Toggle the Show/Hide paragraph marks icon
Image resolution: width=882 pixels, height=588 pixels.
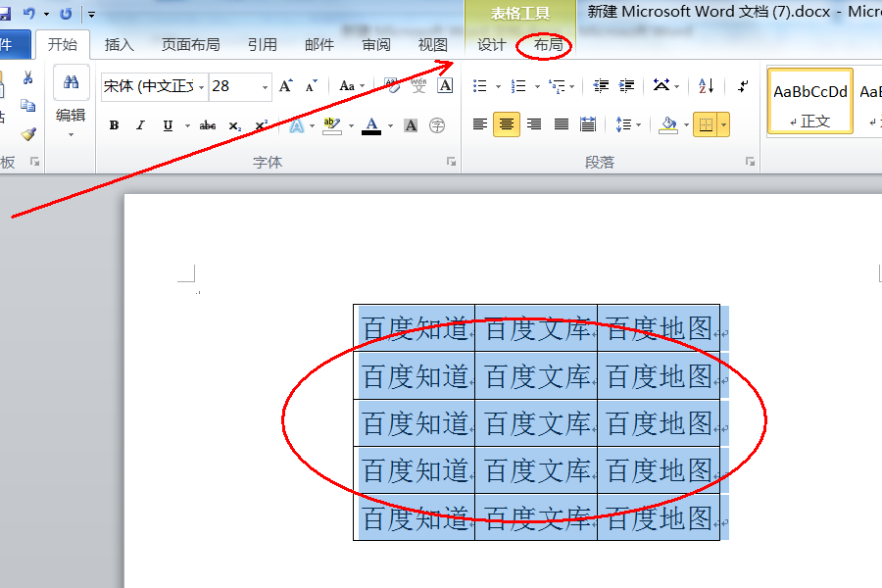tap(744, 86)
